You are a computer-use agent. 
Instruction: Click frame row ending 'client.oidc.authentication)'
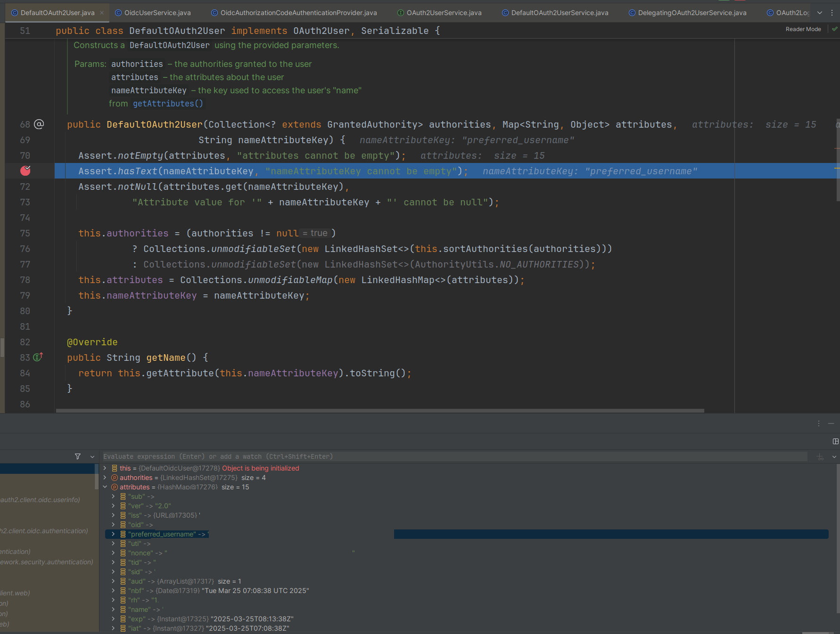tap(47, 531)
